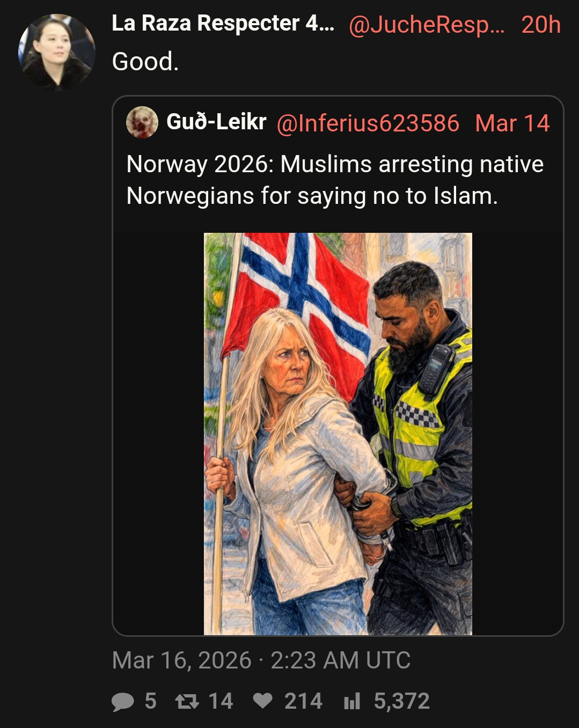View the 5,372 views count

click(401, 701)
